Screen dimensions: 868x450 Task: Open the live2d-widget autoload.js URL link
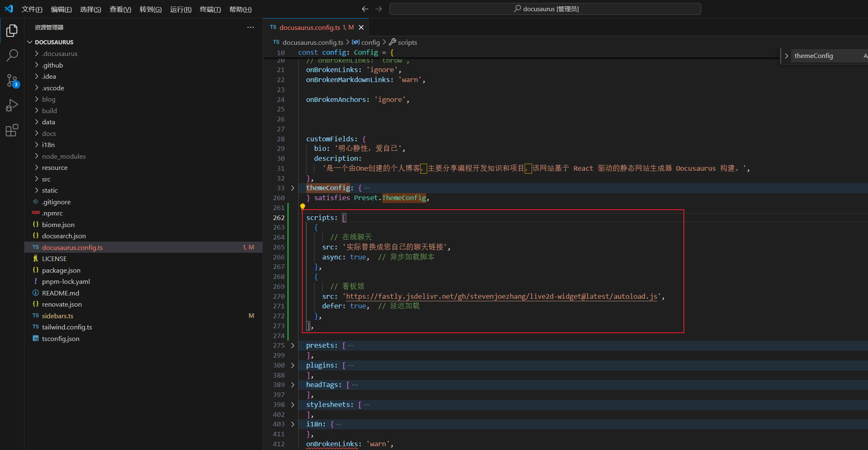(501, 296)
